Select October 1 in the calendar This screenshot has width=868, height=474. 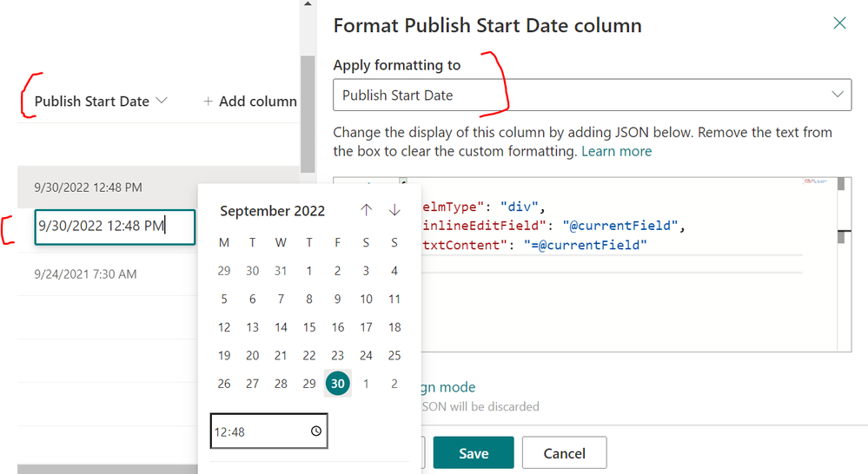[x=367, y=384]
